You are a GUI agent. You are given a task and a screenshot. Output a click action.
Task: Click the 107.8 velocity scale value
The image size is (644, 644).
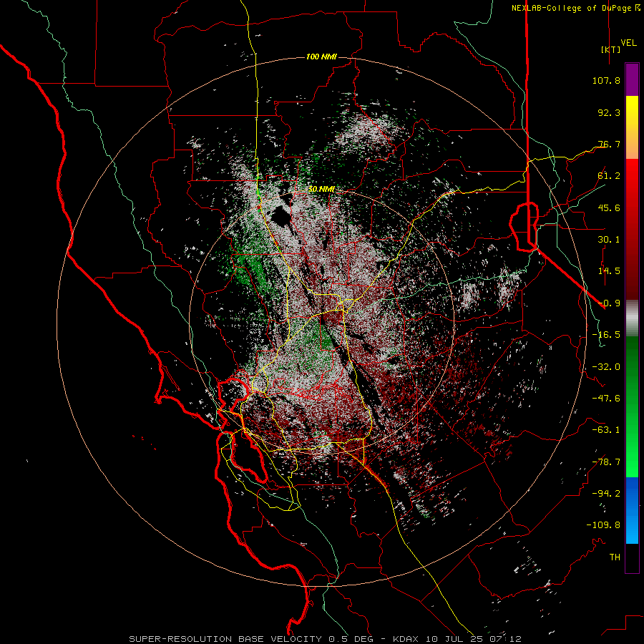click(x=606, y=80)
